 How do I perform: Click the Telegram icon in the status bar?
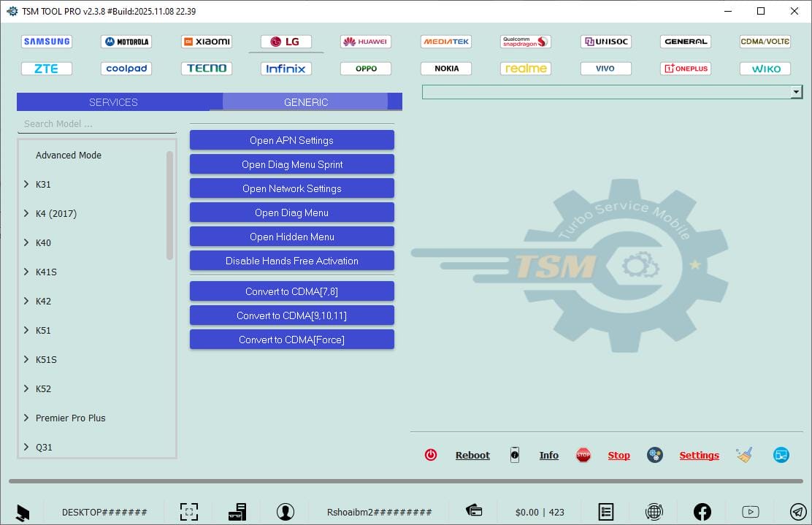798,511
